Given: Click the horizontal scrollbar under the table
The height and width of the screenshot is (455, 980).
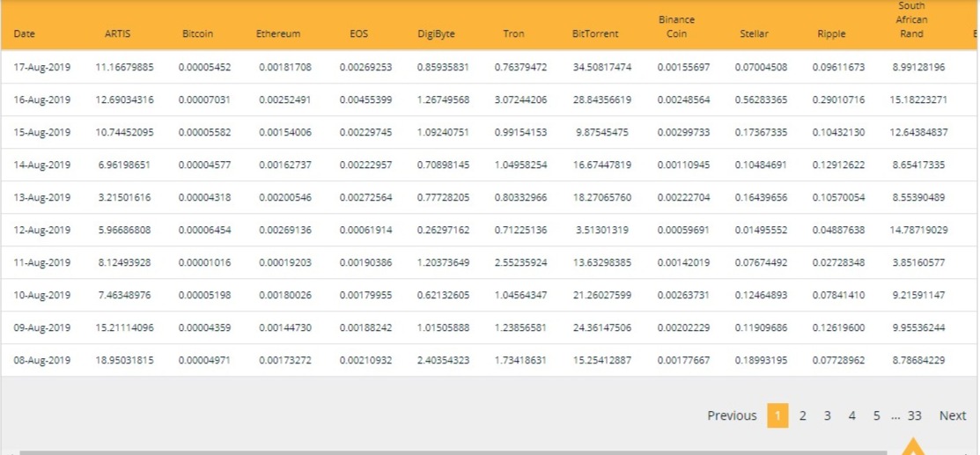Looking at the screenshot, I should [x=453, y=451].
